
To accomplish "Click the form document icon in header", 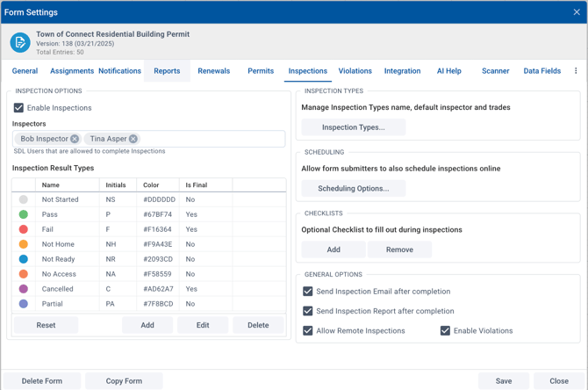I will (x=20, y=42).
